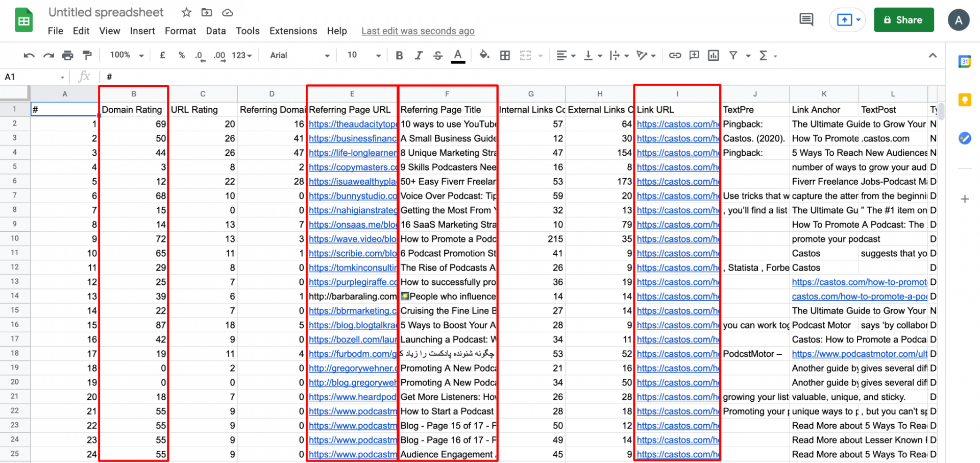Open comment history icon
Screen dimensions: 980x463
click(x=806, y=20)
